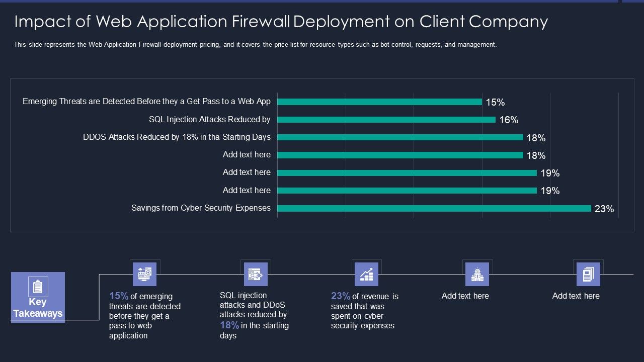The image size is (644, 362).
Task: Click '23% of revenue is saved' takeaway
Action: click(x=365, y=311)
